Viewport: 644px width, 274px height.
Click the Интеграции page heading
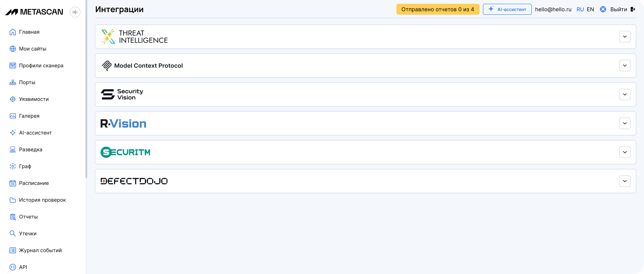click(119, 9)
